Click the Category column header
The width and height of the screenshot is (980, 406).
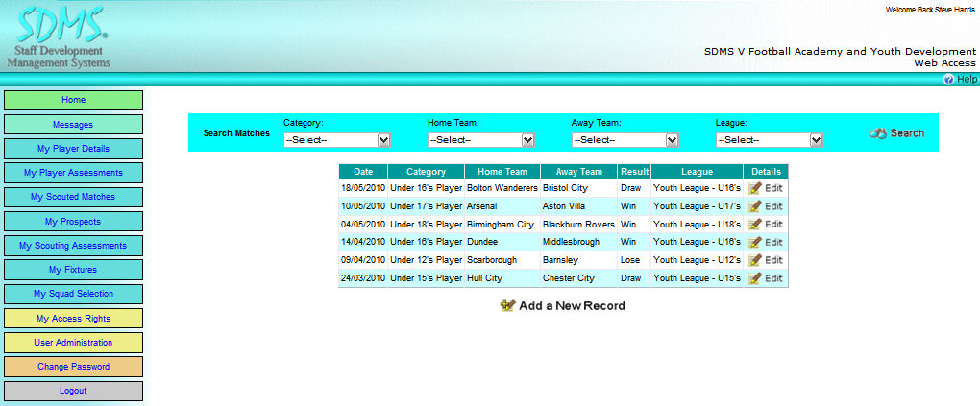(427, 171)
